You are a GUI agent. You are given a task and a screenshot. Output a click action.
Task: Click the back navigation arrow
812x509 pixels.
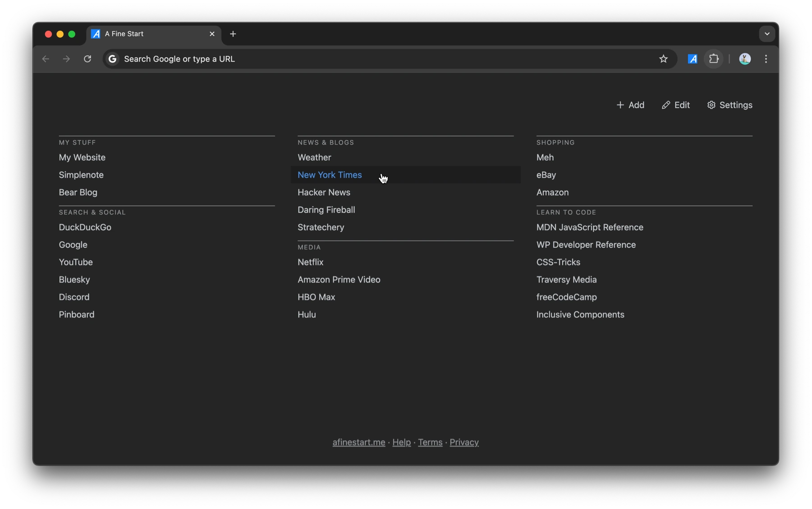(46, 59)
